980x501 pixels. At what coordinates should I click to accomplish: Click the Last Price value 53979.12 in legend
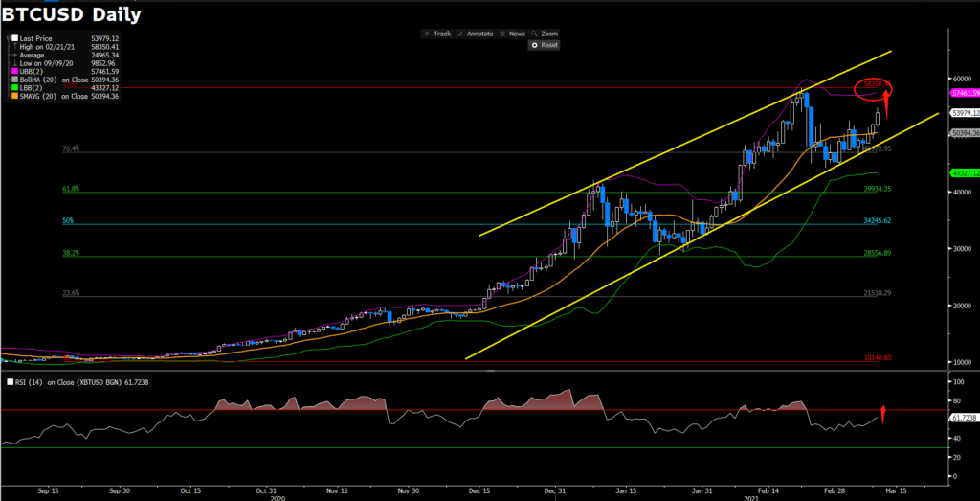click(x=103, y=38)
